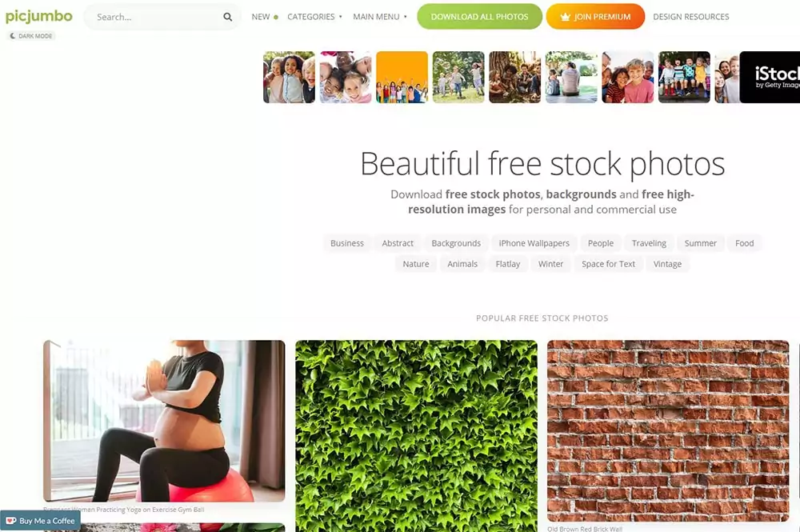
Task: Open the green ivy leaves photo
Action: tap(416, 436)
